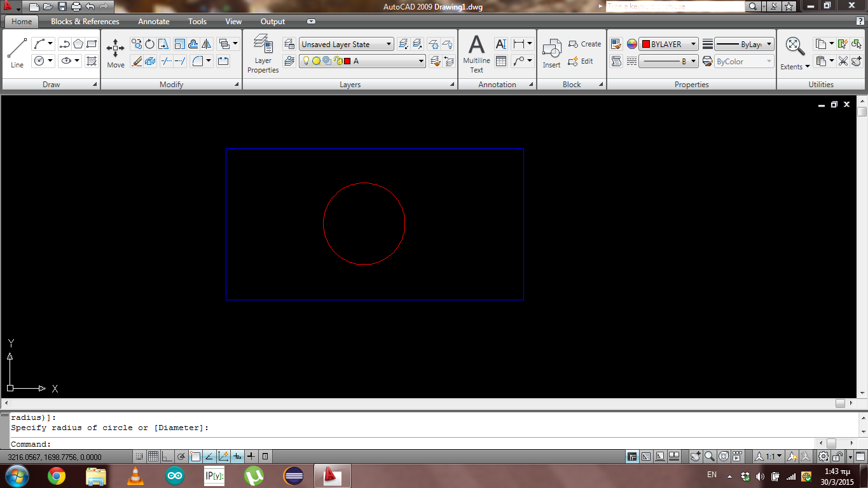Screen dimensions: 868x488
Task: Select the Insert block tool
Action: click(x=551, y=54)
